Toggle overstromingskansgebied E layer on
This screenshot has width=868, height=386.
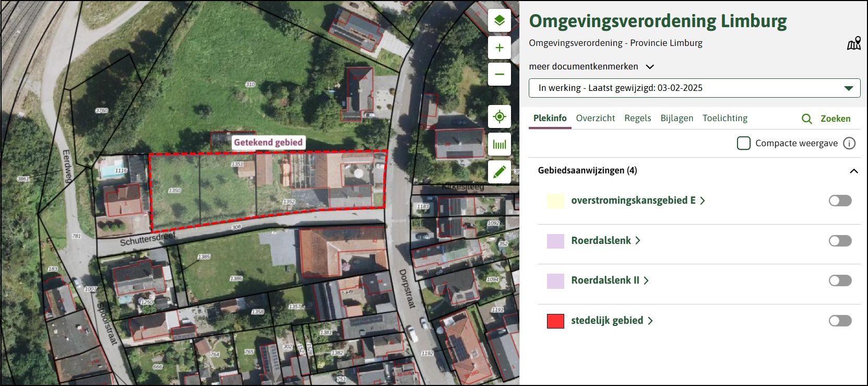coord(840,201)
